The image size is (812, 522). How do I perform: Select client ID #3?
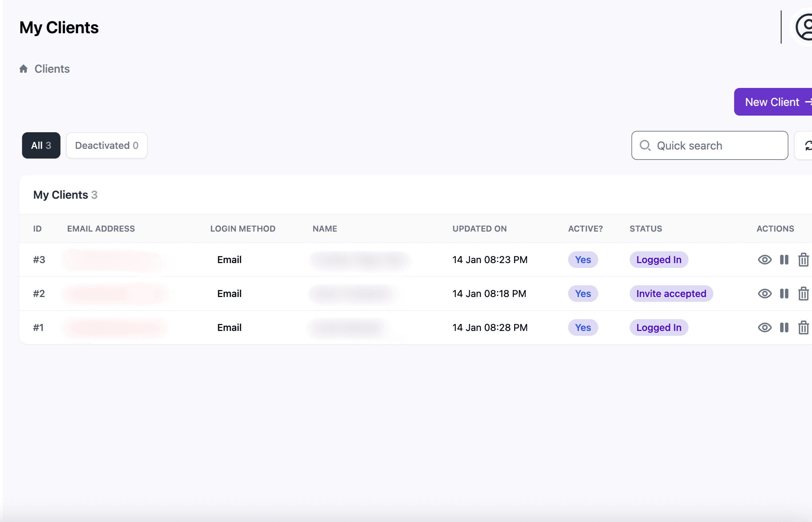[x=39, y=260]
